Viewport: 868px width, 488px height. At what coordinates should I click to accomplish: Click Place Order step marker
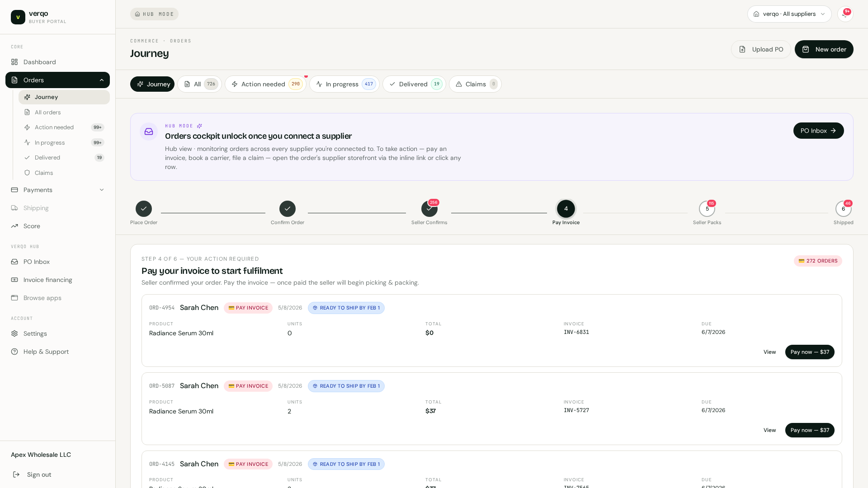(144, 209)
